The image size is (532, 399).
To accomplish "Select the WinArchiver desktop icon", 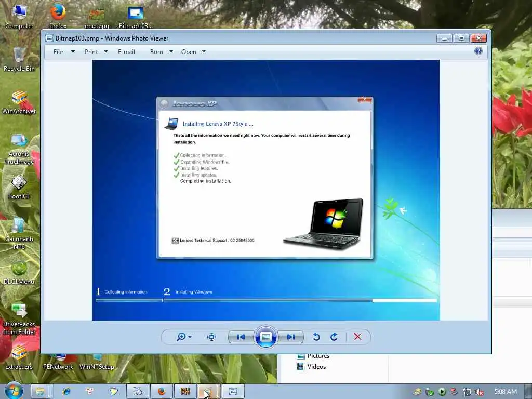I will [19, 102].
